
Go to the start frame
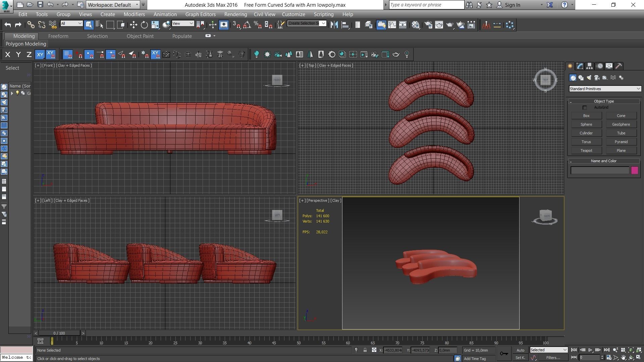pos(574,350)
